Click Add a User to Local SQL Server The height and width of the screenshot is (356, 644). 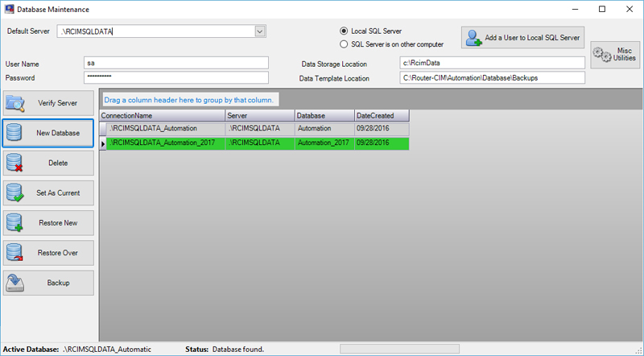[x=523, y=38]
